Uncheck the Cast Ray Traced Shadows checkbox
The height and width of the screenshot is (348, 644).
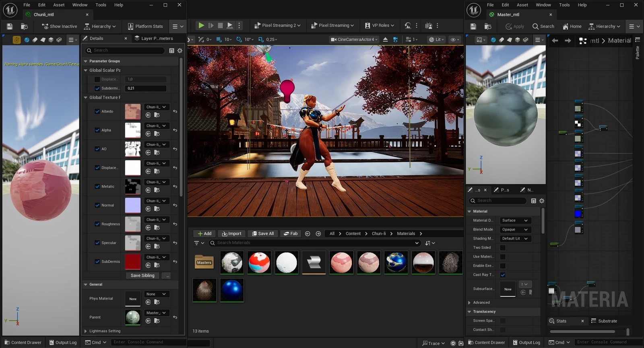click(x=503, y=275)
